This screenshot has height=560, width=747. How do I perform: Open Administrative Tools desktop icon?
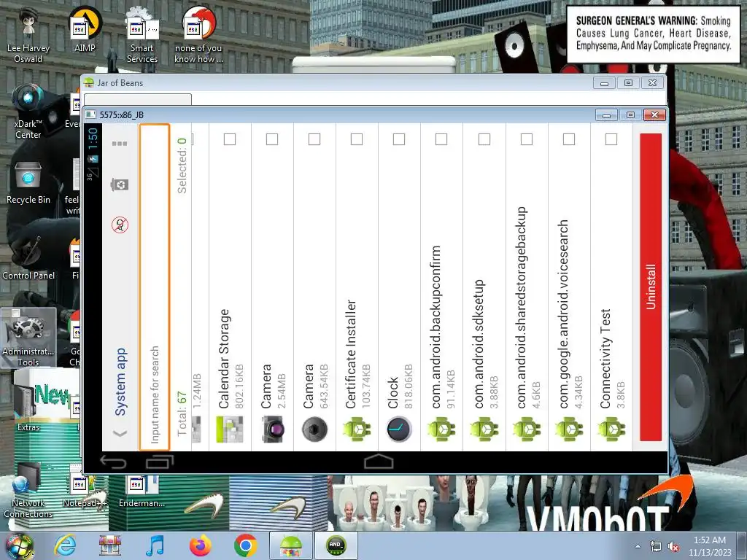point(28,337)
